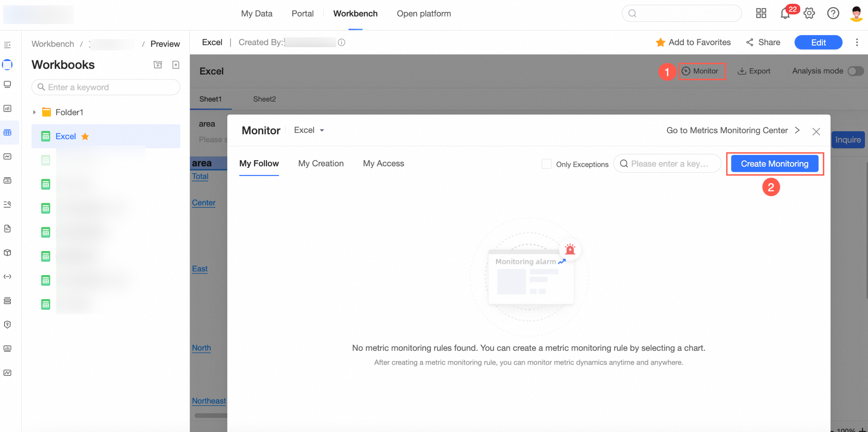Screen dimensions: 868x432
Task: Open the notifications bell icon
Action: [785, 14]
